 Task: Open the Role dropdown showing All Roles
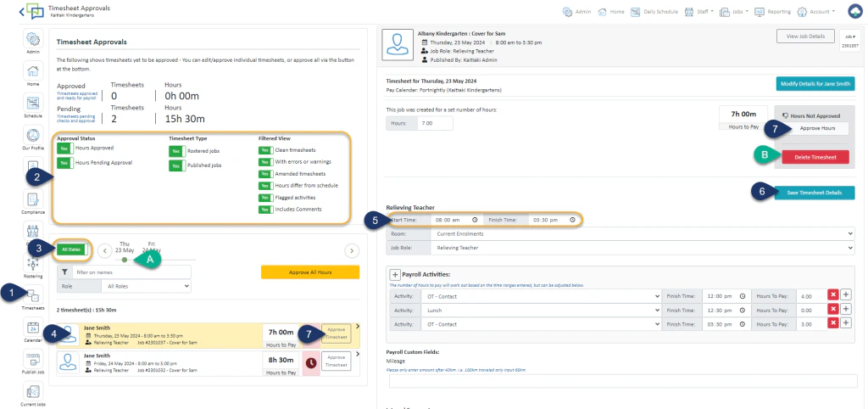point(146,287)
